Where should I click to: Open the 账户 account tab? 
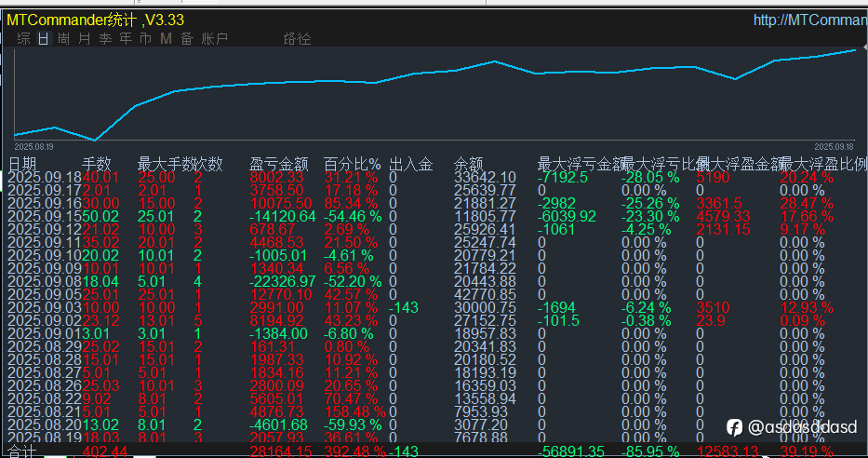tap(215, 38)
